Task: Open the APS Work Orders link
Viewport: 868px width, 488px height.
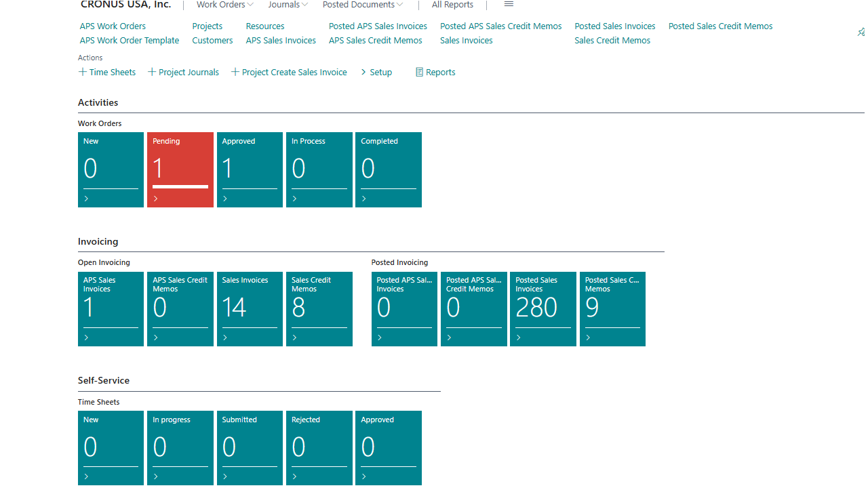Action: click(113, 26)
